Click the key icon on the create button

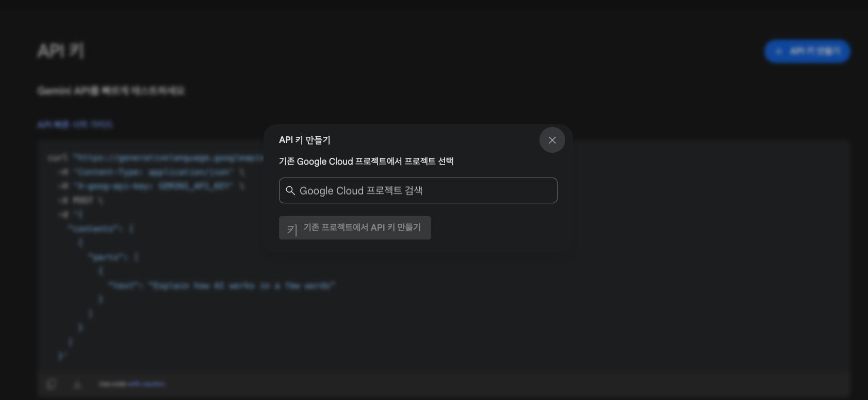(292, 228)
